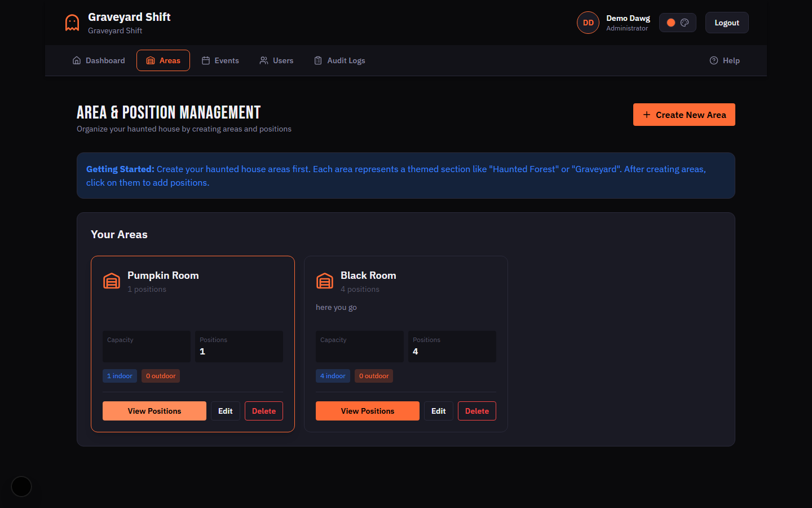Click the palette icon in the theme switcher
Screen dimensions: 812x508
(x=684, y=22)
